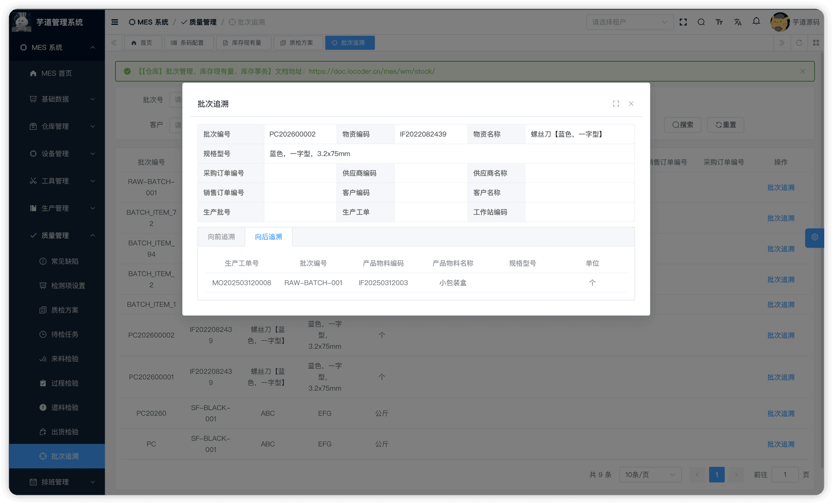
Task: Open the grid layout icon near refresh
Action: 816,42
